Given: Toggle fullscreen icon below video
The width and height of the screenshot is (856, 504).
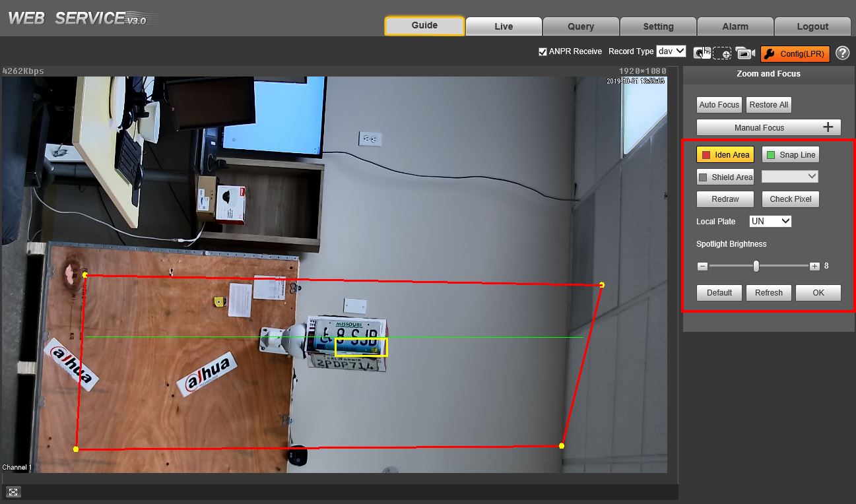Looking at the screenshot, I should coord(13,491).
